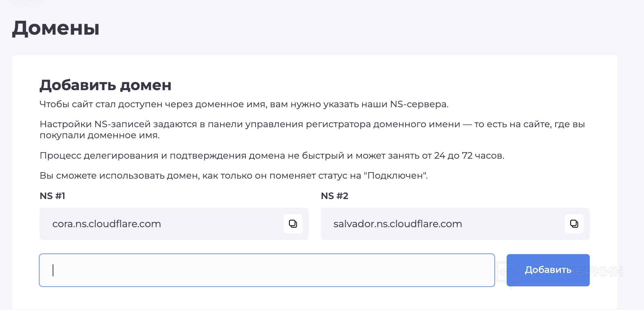Click the blinking text cursor in domain field
The height and width of the screenshot is (310, 644).
pos(53,270)
